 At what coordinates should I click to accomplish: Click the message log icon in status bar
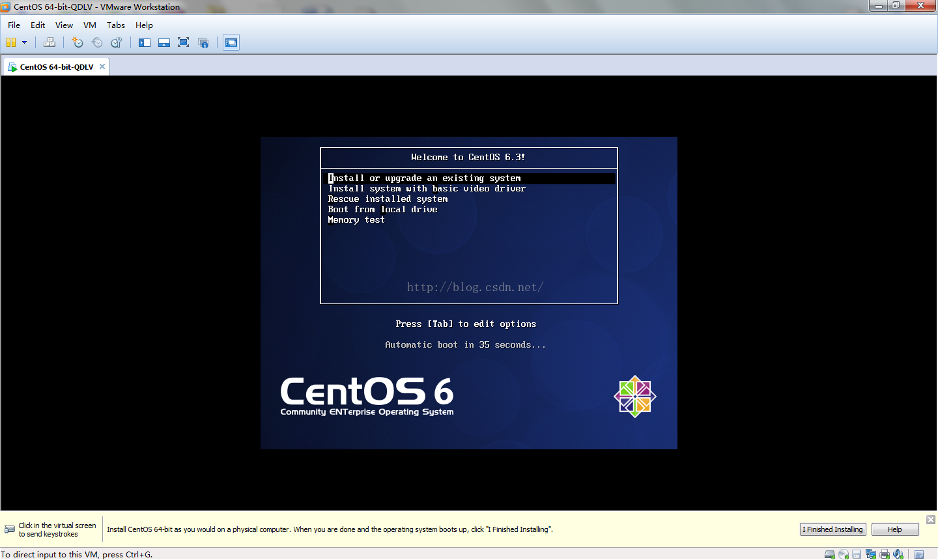(x=919, y=554)
